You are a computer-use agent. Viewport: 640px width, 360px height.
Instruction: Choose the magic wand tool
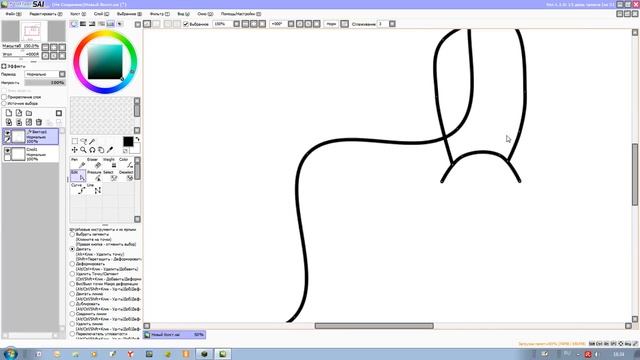tap(92, 141)
